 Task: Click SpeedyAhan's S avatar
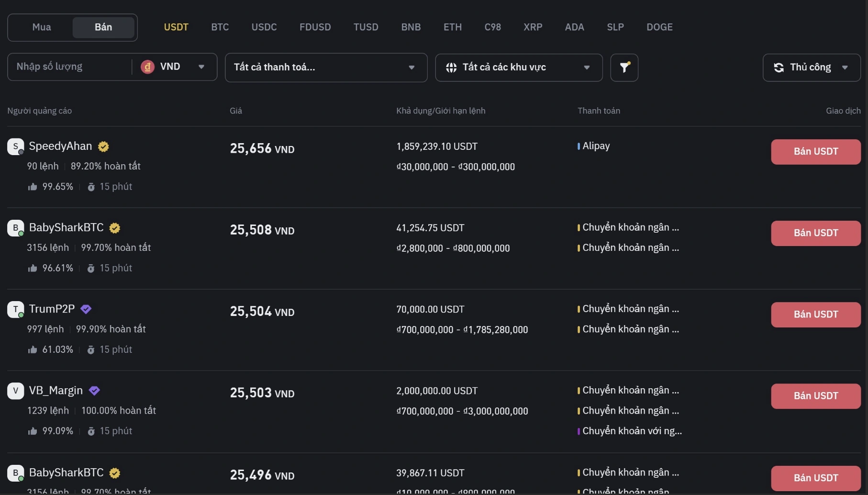point(15,146)
